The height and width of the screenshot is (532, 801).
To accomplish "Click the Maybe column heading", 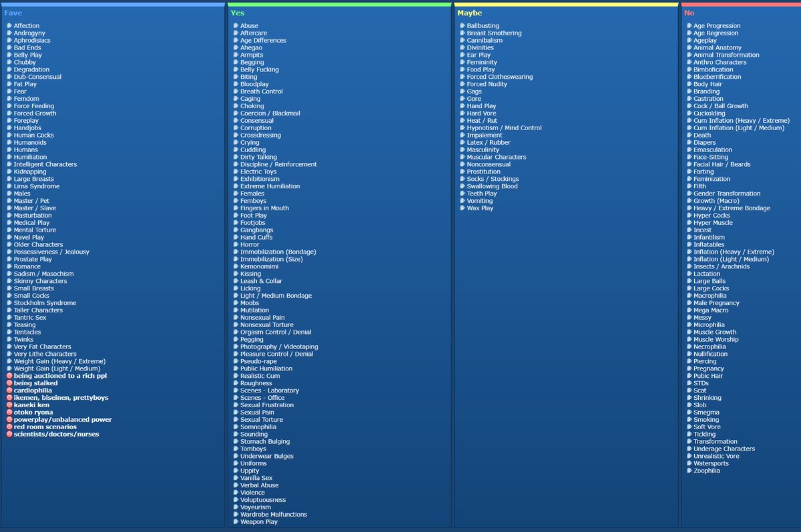I will click(469, 13).
